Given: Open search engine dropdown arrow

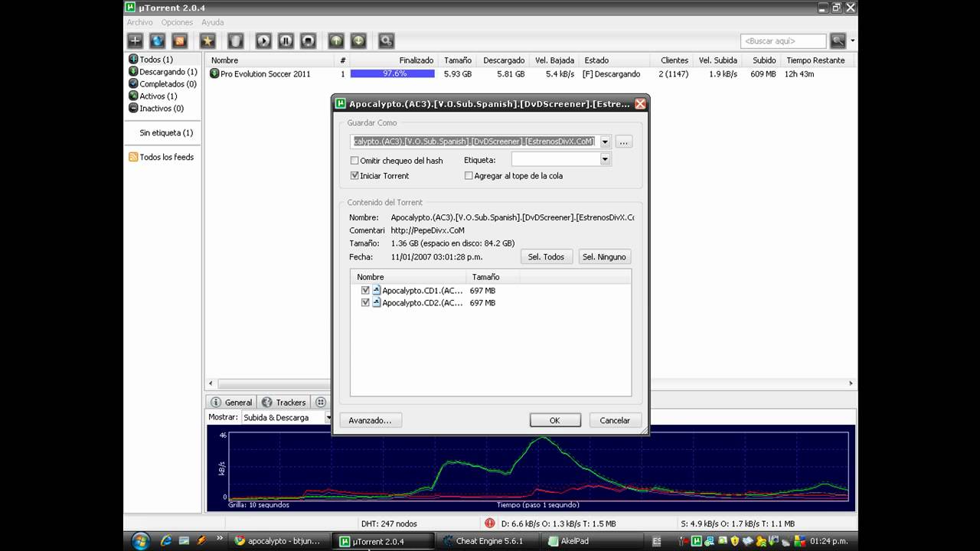Looking at the screenshot, I should [x=853, y=41].
